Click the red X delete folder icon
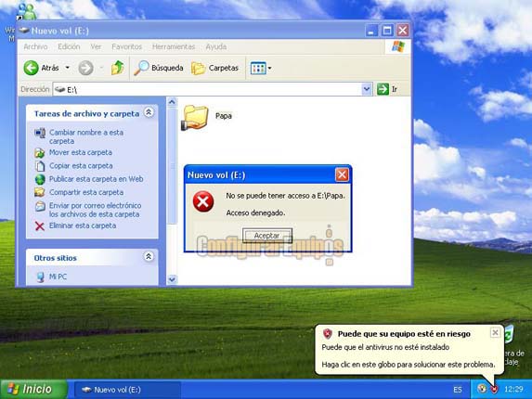This screenshot has width=532, height=399. point(40,226)
